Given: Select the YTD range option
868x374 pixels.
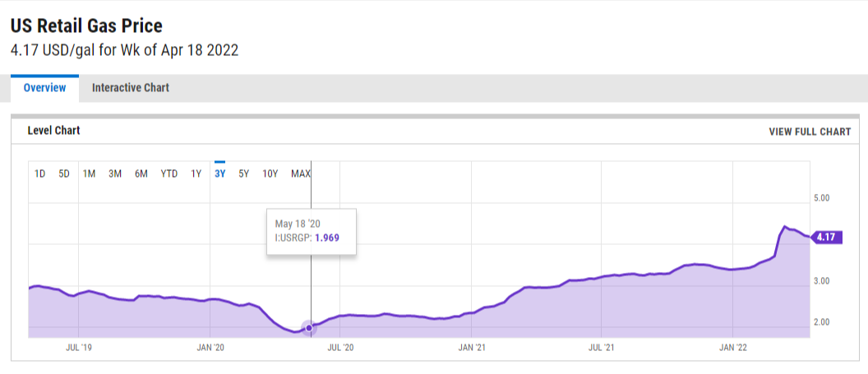Looking at the screenshot, I should click(x=169, y=173).
